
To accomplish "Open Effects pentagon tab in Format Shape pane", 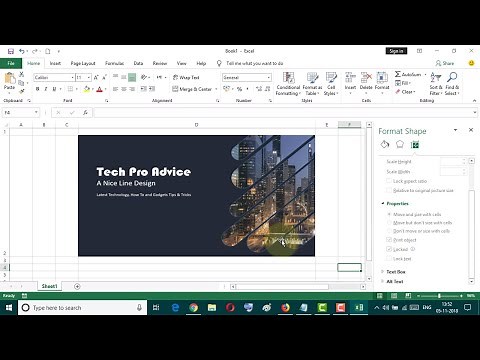I will pos(400,144).
